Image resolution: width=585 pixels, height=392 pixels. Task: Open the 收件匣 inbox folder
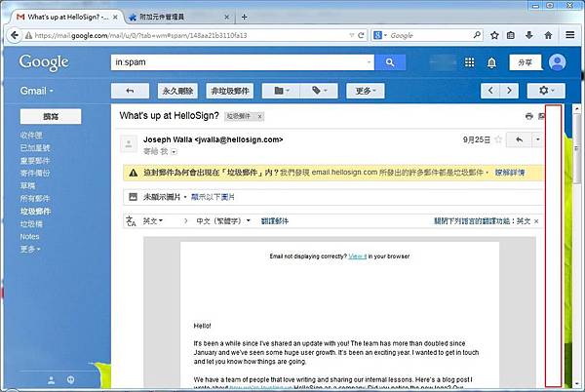point(31,135)
